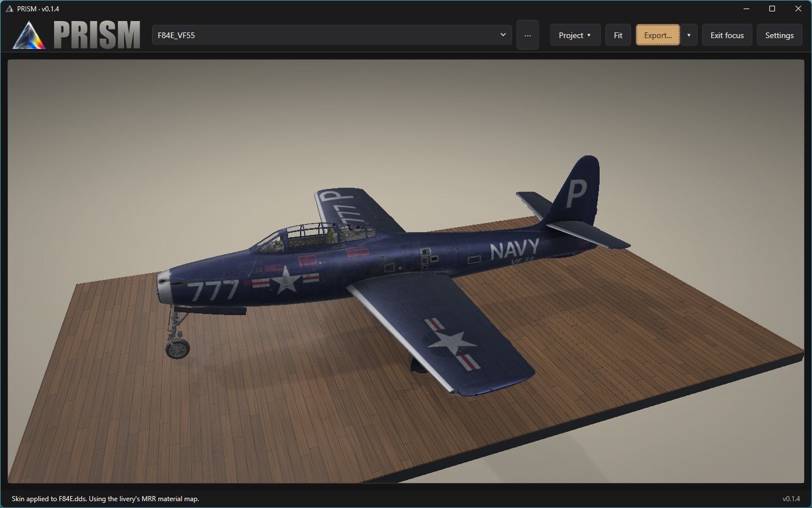Expand the arrow next to Export
The width and height of the screenshot is (812, 508).
[689, 35]
